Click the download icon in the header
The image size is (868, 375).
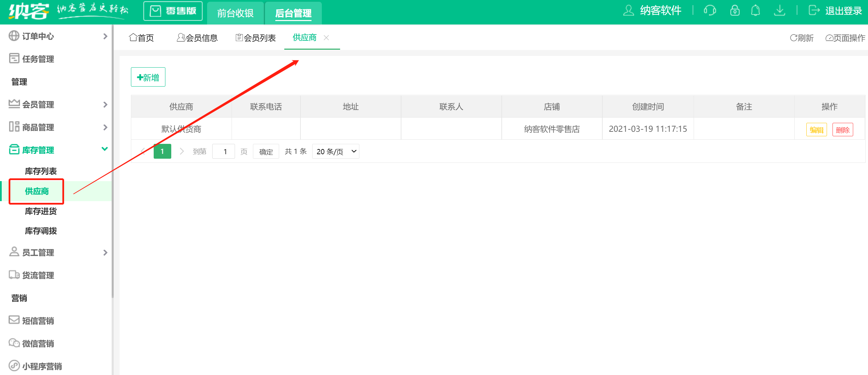(x=780, y=11)
